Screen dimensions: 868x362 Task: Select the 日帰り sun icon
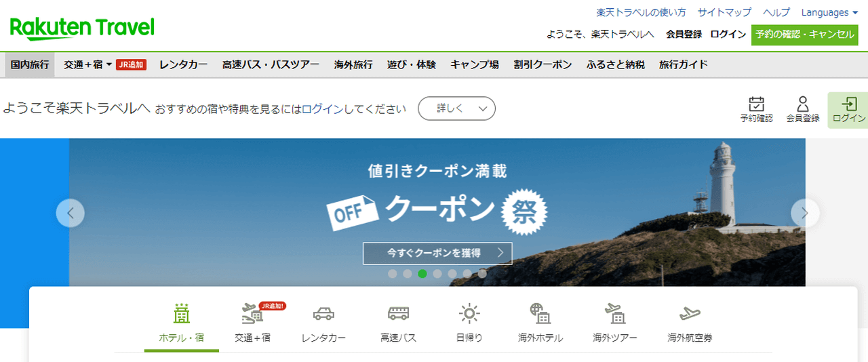point(469,313)
